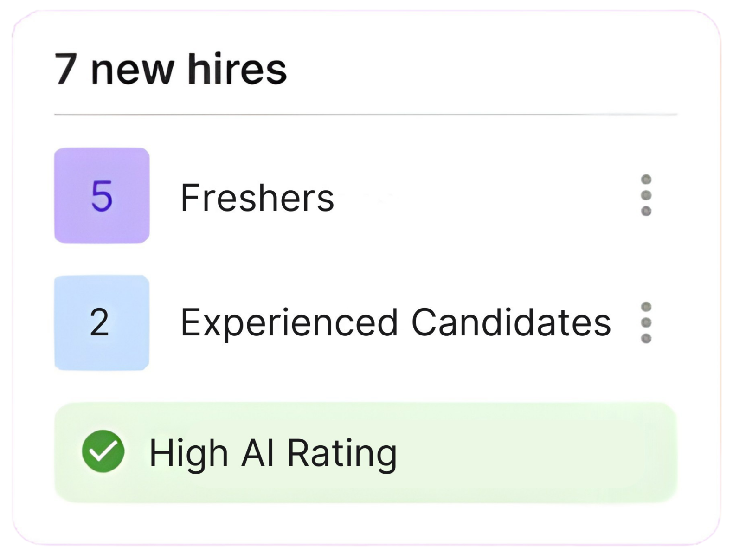Select the blue badge showing 2
Viewport: 733px width, 560px height.
102,322
